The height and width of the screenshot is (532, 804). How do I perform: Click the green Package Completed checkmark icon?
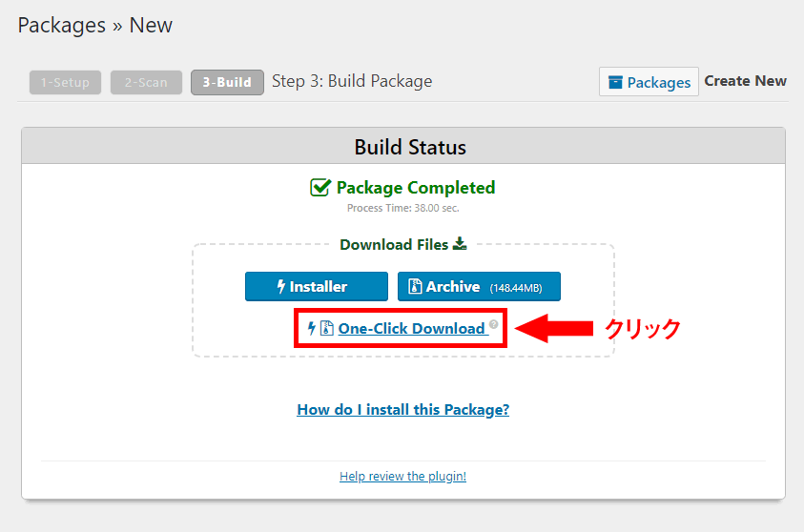tap(320, 188)
